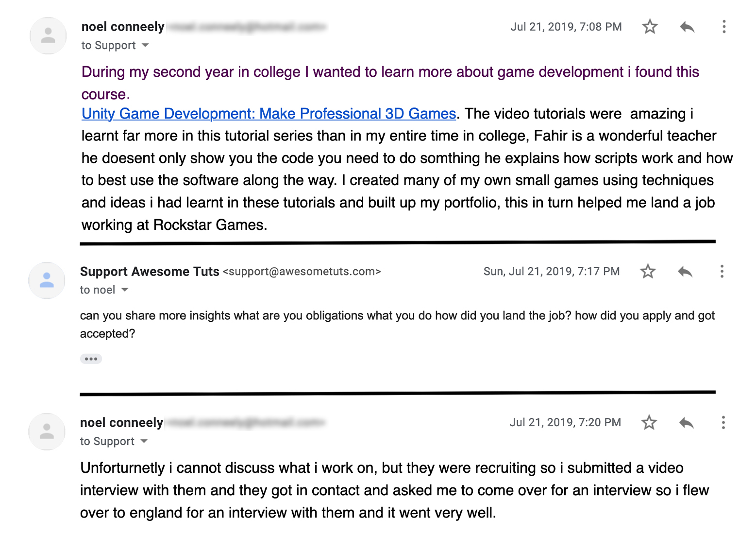Star the first message from noel
The height and width of the screenshot is (553, 756).
tap(650, 27)
